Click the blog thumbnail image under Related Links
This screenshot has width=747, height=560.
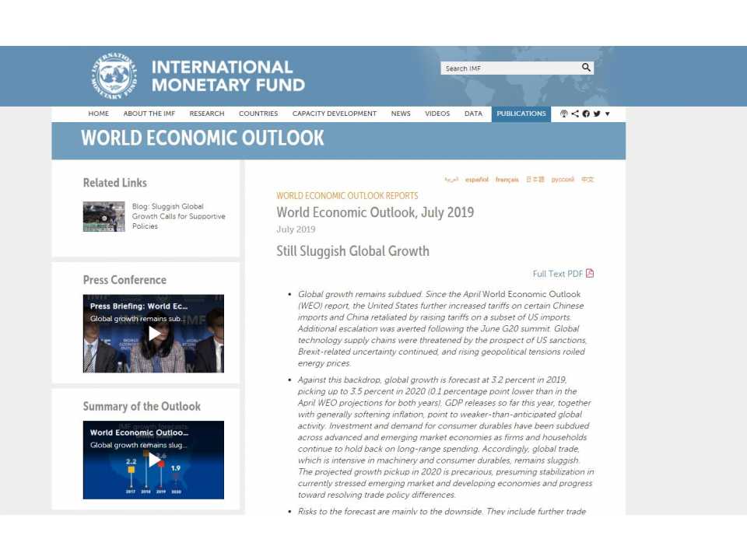(103, 216)
